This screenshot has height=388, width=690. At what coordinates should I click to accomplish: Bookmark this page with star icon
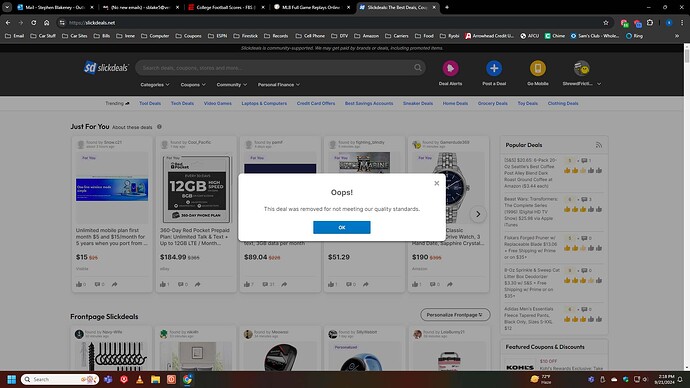606,22
